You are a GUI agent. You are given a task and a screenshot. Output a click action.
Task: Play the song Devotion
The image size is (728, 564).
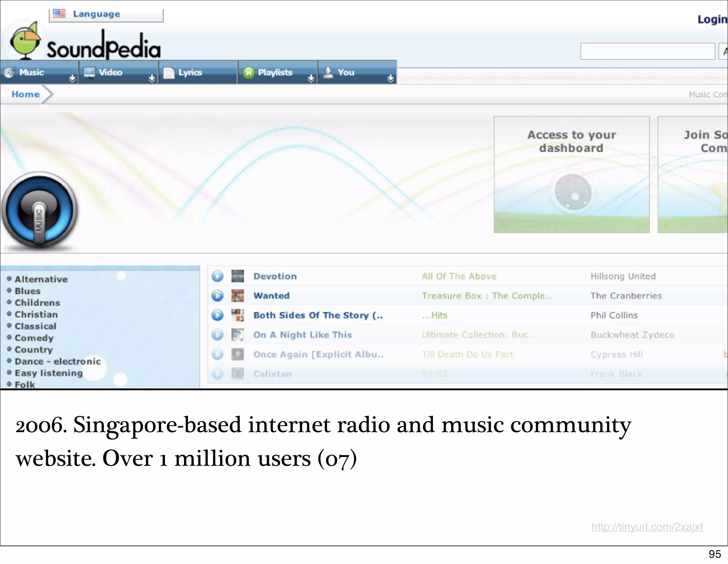point(218,276)
